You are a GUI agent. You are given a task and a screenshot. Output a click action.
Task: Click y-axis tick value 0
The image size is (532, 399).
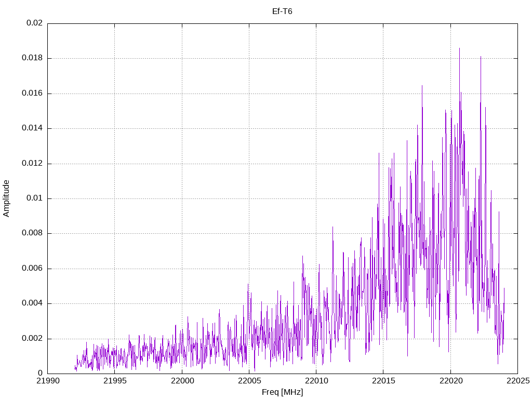pos(41,374)
